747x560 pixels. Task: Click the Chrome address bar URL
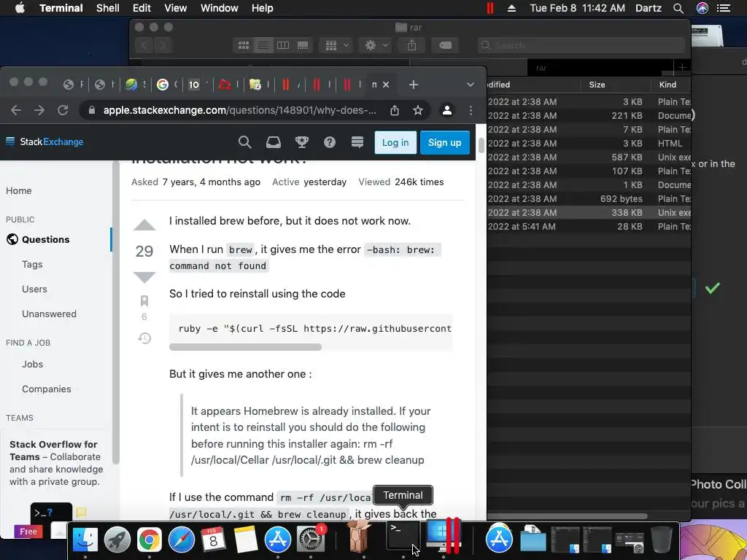point(239,111)
